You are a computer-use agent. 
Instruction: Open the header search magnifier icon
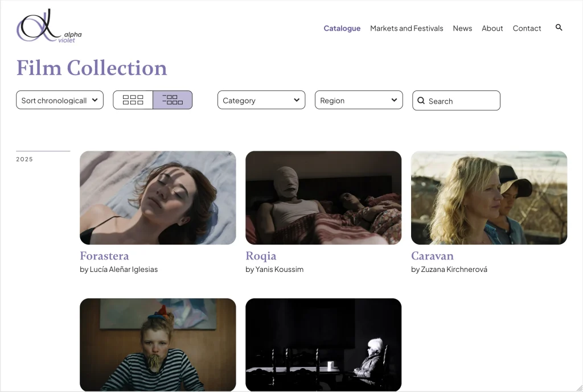[559, 27]
